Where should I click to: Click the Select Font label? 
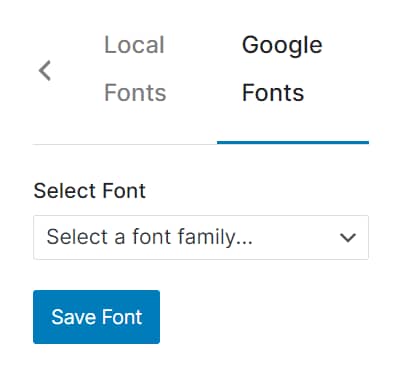coord(90,191)
